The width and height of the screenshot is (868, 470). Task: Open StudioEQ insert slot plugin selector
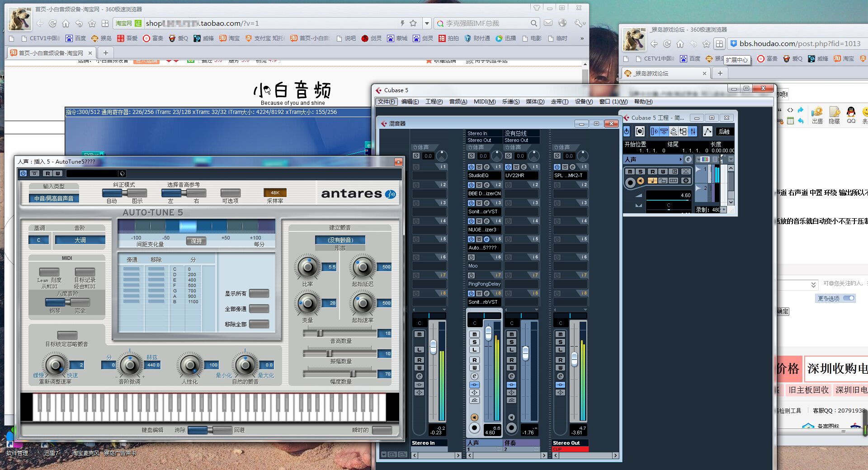click(485, 175)
